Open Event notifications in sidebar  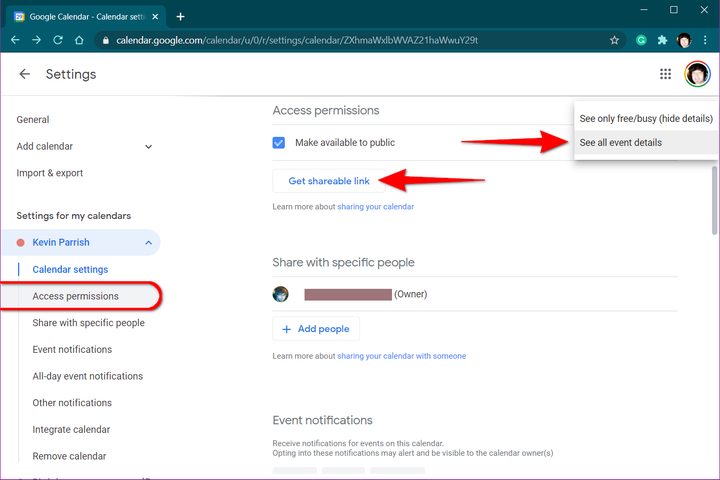click(72, 350)
